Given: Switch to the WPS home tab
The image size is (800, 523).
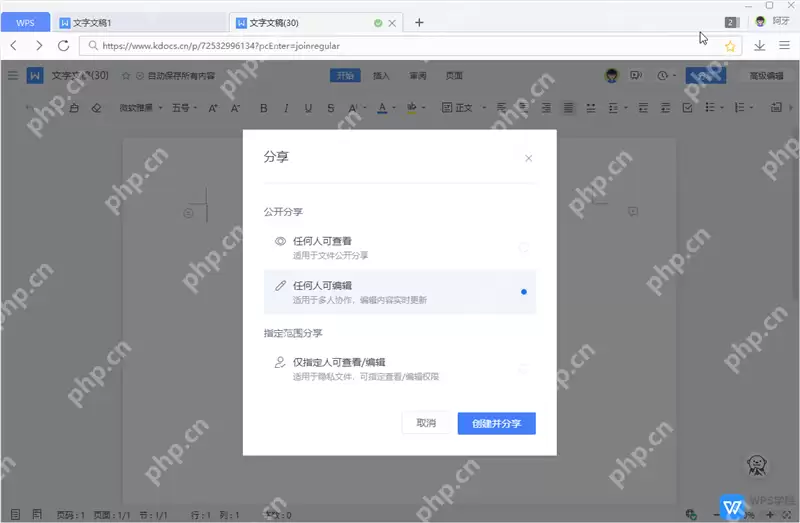Looking at the screenshot, I should [x=26, y=23].
